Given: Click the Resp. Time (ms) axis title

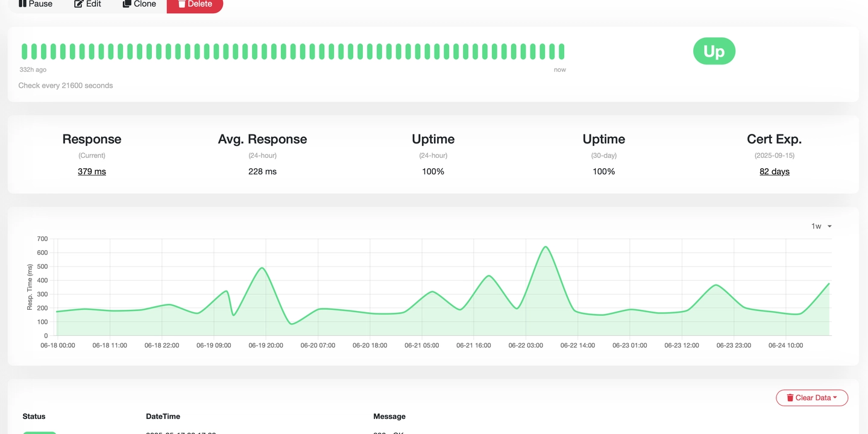Looking at the screenshot, I should click(30, 287).
